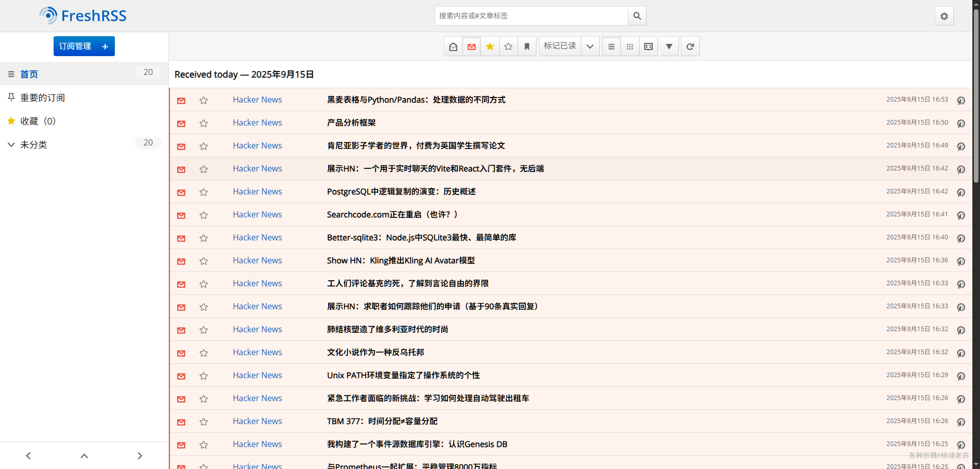Switch to global grid view icon
980x469 pixels.
630,46
